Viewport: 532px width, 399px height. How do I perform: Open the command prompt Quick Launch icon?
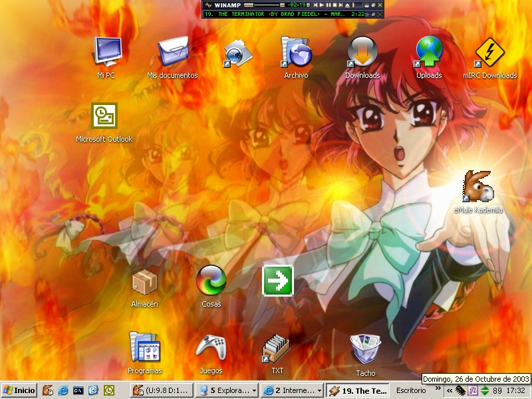78,390
